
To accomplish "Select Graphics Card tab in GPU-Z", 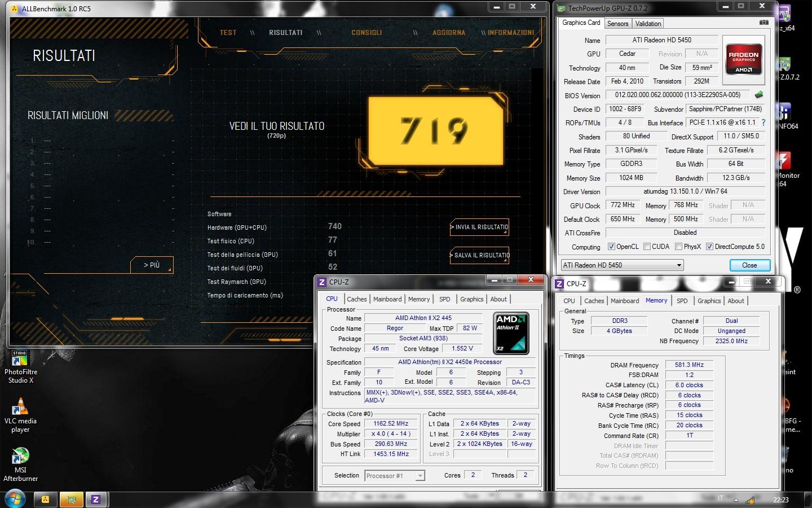I will 581,23.
